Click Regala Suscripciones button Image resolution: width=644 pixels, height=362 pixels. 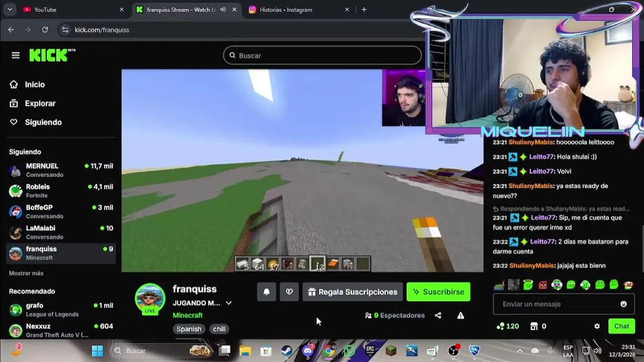[353, 292]
